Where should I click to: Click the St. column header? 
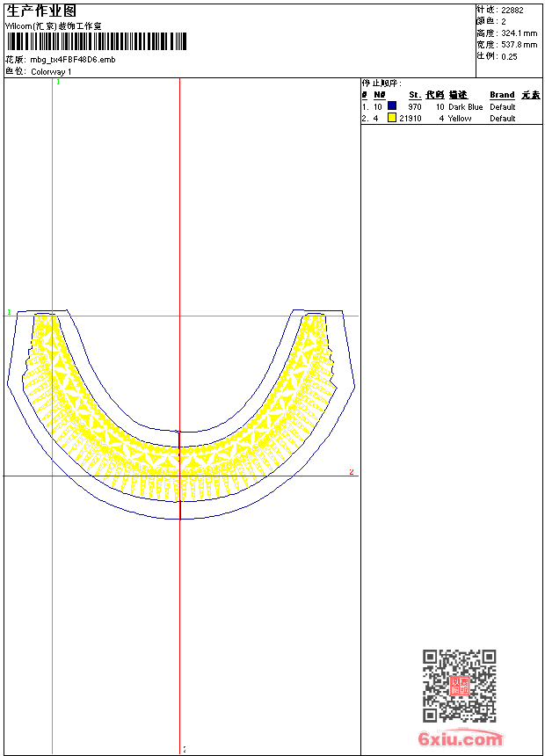[x=414, y=95]
